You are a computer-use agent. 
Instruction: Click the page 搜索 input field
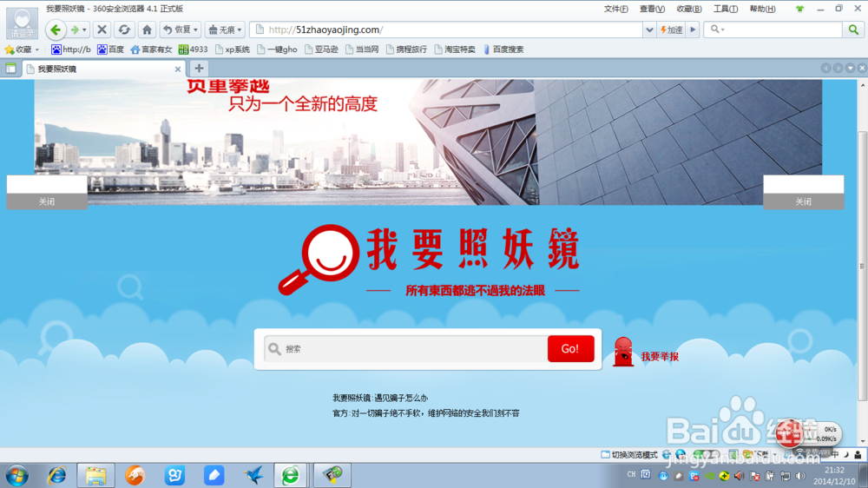[x=406, y=349]
